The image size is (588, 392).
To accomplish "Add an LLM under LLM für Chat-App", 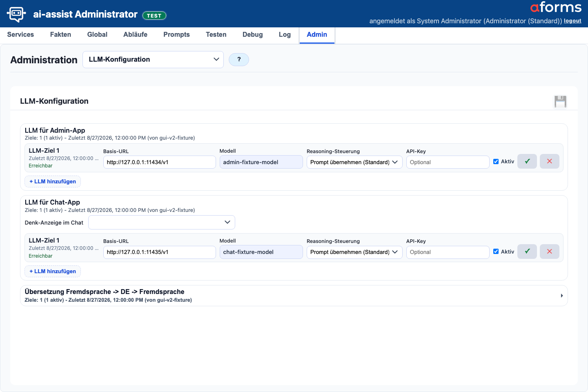I will click(x=53, y=271).
